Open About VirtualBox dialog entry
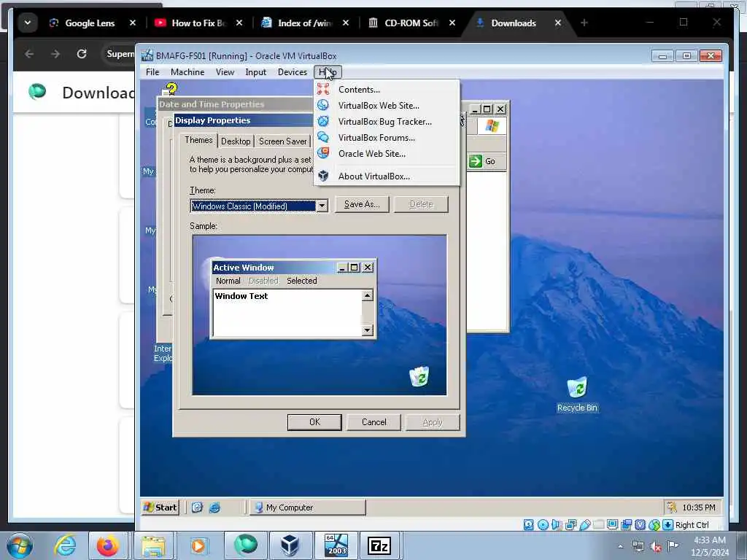This screenshot has height=560, width=747. point(387,176)
